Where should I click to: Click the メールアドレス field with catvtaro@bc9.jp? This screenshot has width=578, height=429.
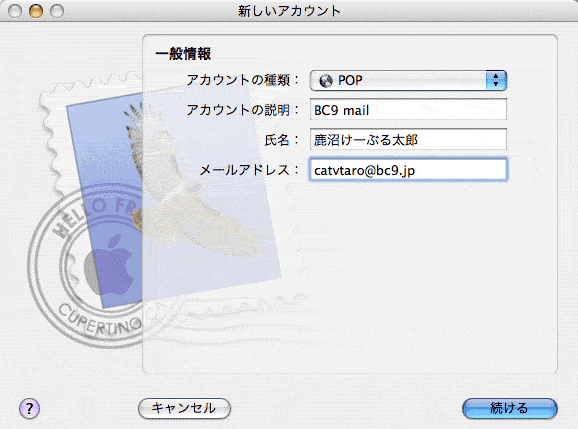408,170
